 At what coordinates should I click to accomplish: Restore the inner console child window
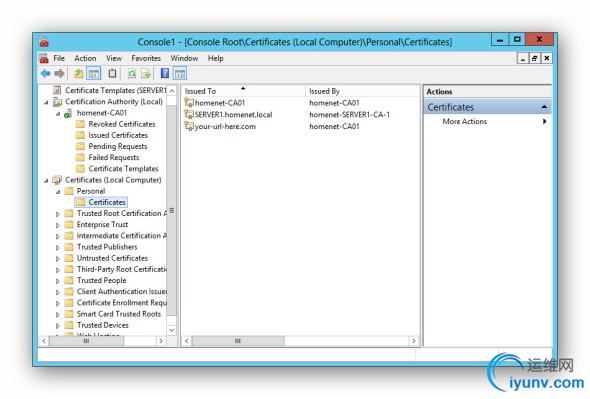534,58
